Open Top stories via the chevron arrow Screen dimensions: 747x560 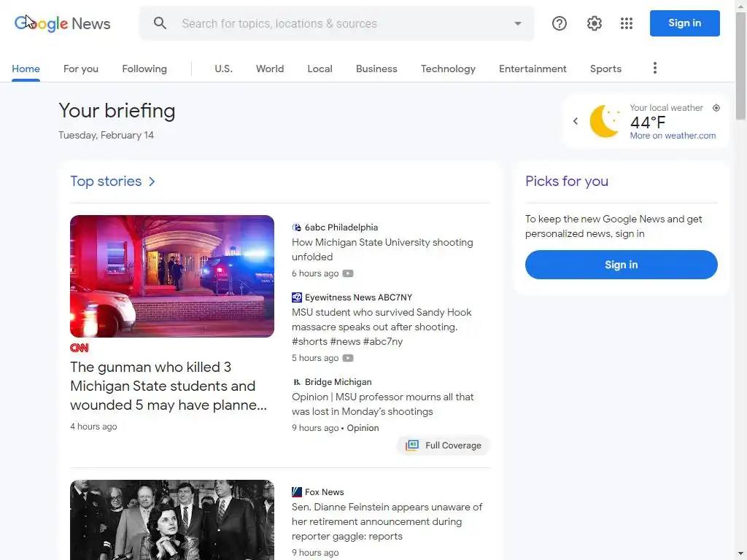(152, 182)
